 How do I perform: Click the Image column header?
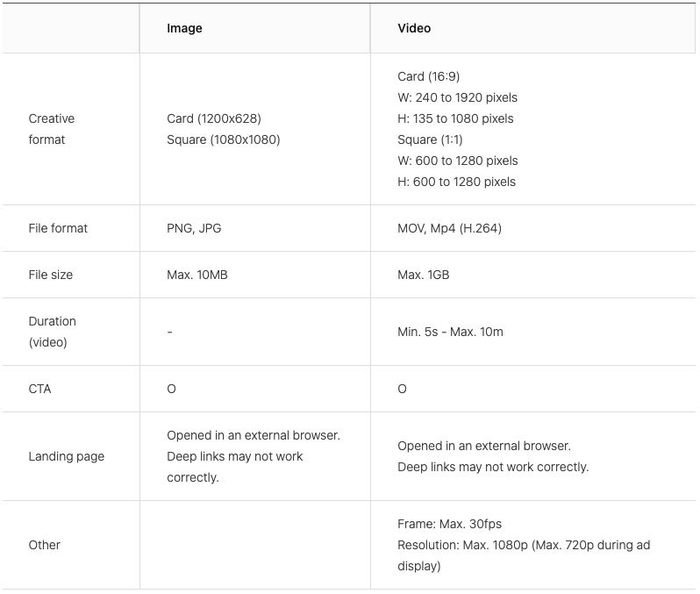point(184,28)
